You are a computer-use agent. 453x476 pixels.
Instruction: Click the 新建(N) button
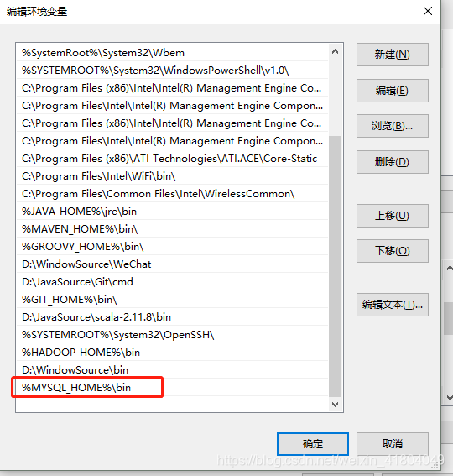pos(393,55)
